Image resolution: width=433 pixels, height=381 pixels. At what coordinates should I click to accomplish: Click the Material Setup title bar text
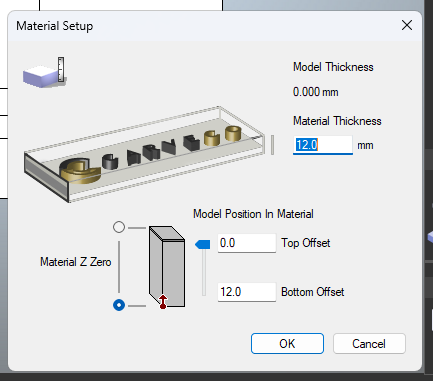tap(55, 26)
